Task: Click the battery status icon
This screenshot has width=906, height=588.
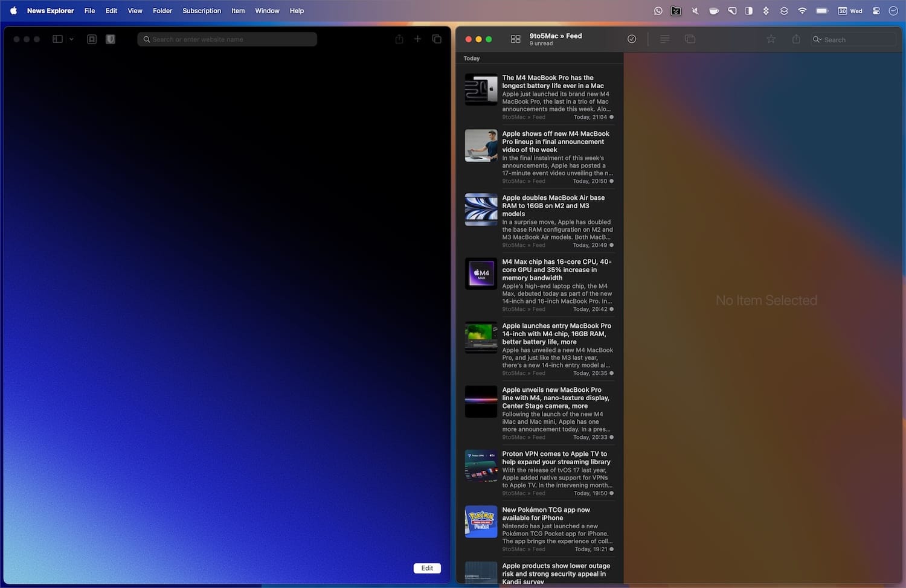Action: point(822,11)
